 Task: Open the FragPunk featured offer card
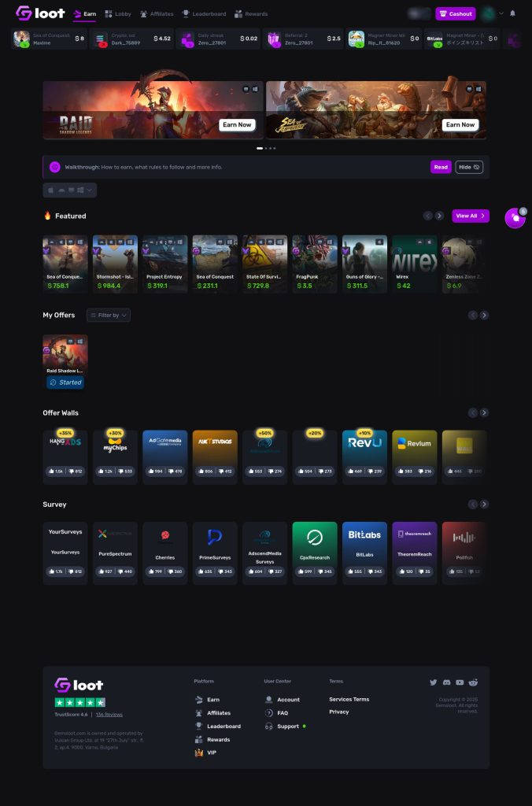[x=315, y=264]
